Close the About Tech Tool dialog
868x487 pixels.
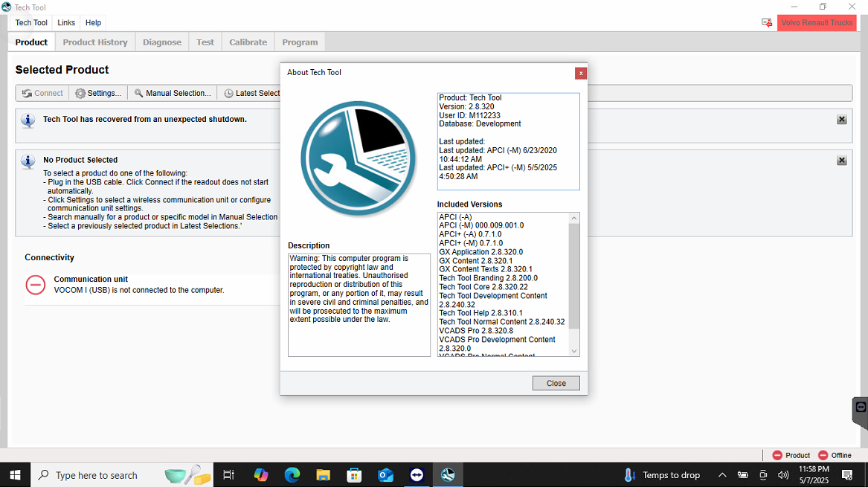(x=556, y=383)
